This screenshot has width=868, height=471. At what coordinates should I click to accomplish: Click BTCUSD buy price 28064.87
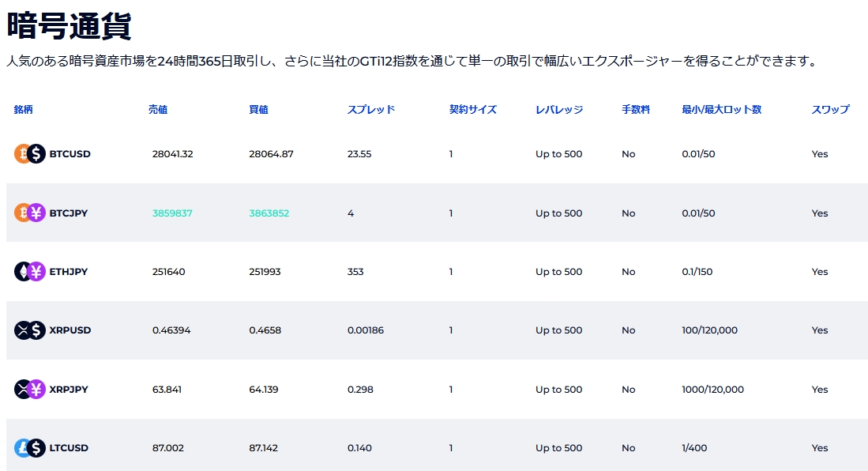(x=271, y=154)
